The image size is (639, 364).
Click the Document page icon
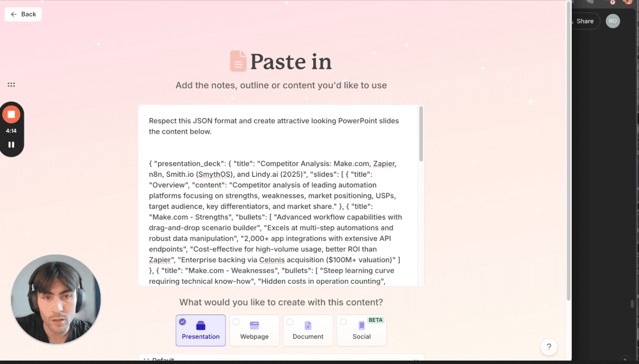pyautogui.click(x=308, y=325)
